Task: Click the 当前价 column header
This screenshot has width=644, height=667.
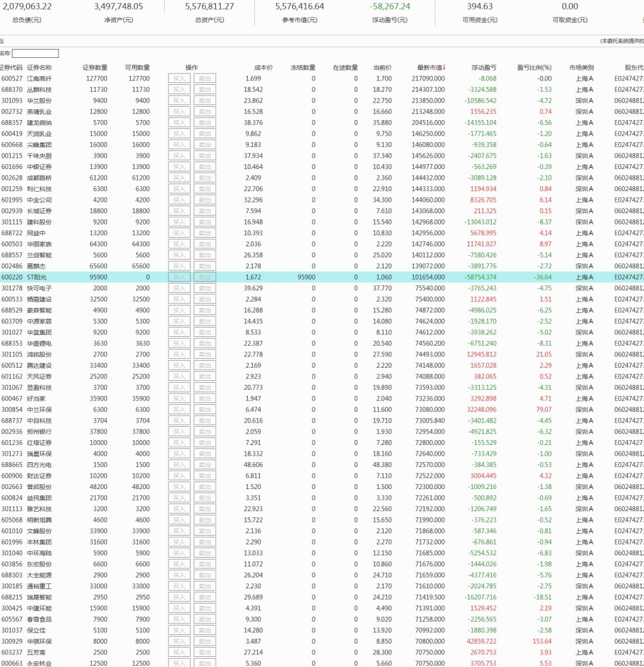Action: coord(382,68)
